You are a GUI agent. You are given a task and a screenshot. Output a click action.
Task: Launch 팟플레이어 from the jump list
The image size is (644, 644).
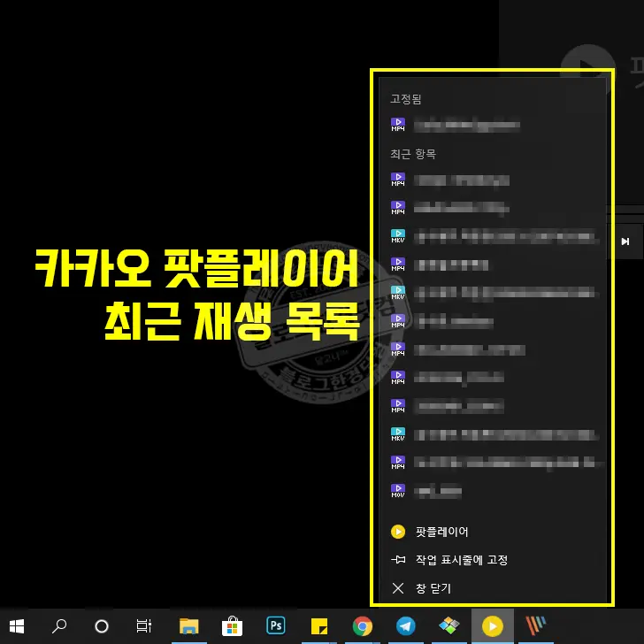(x=492, y=532)
